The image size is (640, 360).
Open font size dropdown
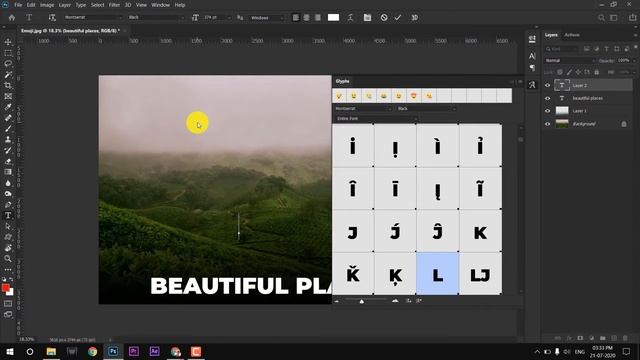pos(218,18)
